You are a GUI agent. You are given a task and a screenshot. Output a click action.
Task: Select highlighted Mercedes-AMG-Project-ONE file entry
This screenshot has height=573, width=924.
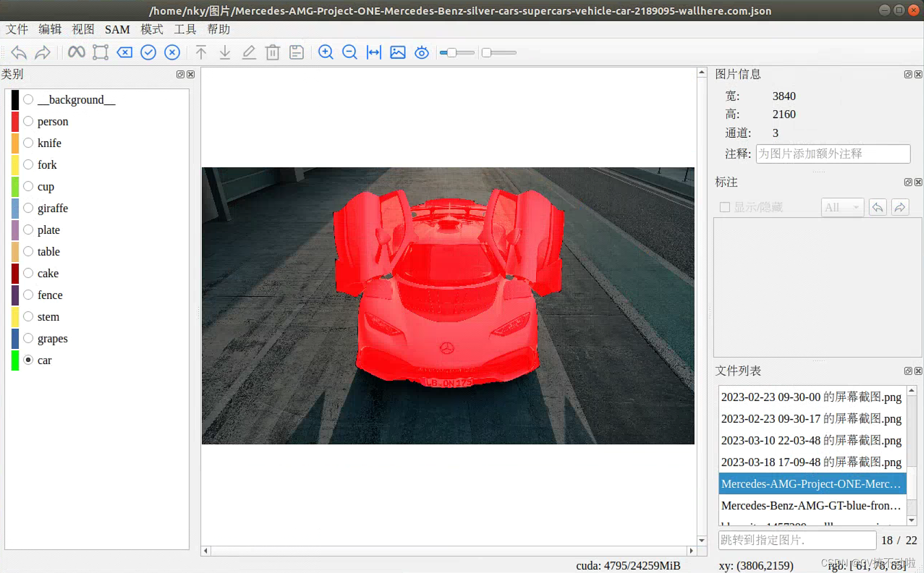tap(811, 484)
